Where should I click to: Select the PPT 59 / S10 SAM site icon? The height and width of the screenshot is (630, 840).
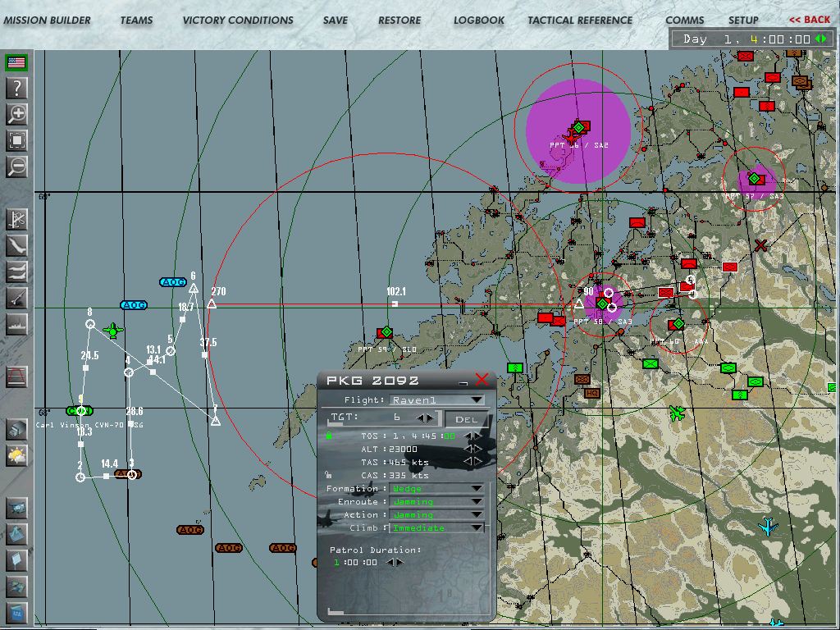(386, 333)
